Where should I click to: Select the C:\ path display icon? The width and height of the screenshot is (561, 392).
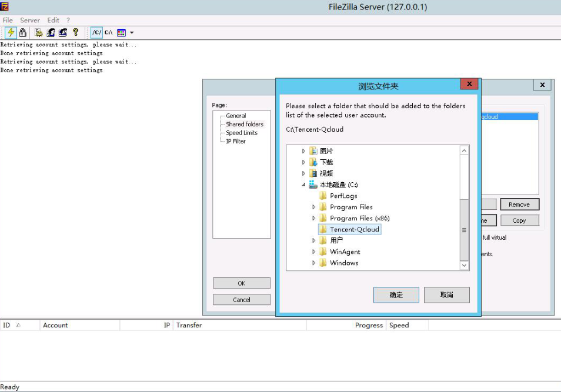click(109, 33)
